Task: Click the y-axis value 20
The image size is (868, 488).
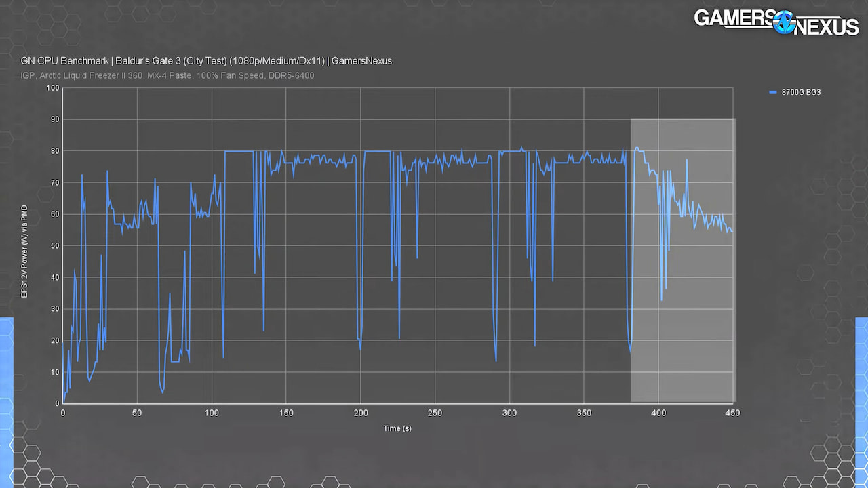Action: (x=54, y=341)
